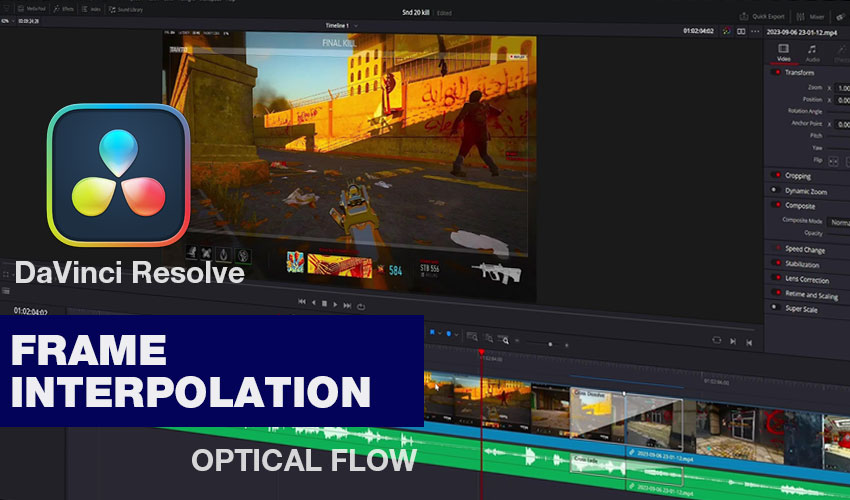The image size is (850, 500).
Task: Expand the Dynamic Zoom section
Action: 806,191
